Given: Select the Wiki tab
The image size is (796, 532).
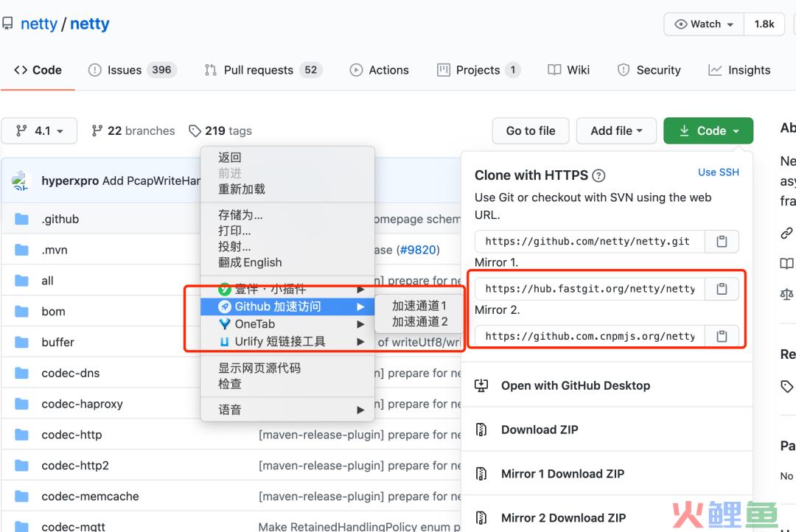Looking at the screenshot, I should [x=568, y=70].
